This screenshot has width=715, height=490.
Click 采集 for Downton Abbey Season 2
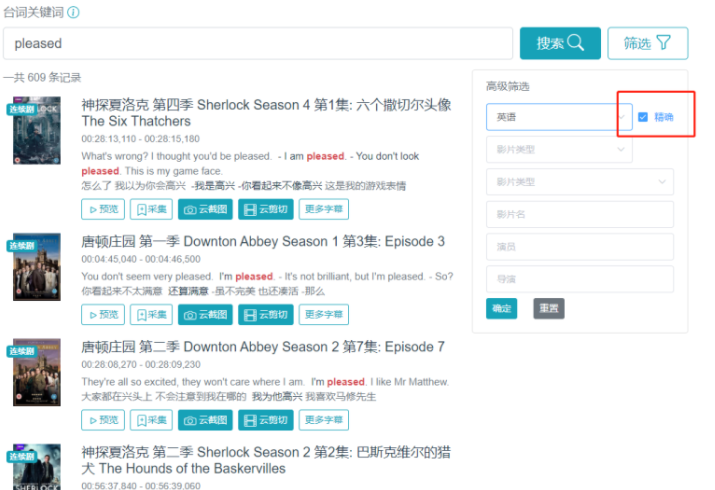[152, 420]
